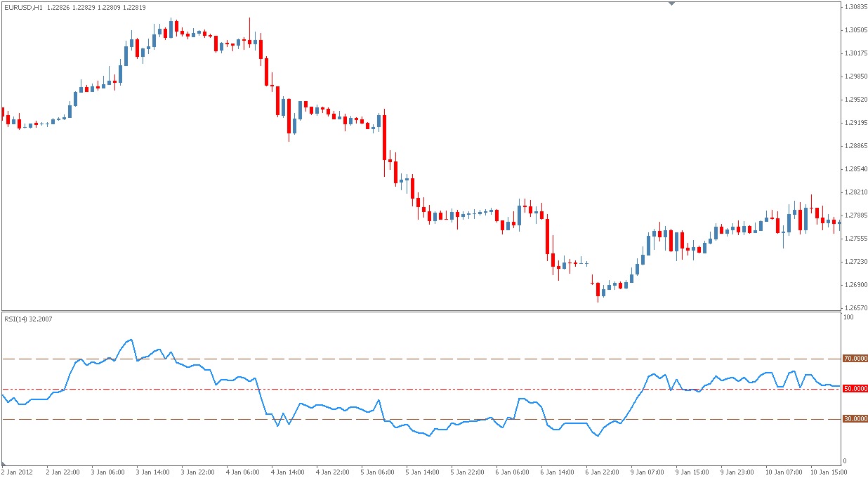Click the last candlestick on the chart
This screenshot has width=868, height=478.
[840, 223]
